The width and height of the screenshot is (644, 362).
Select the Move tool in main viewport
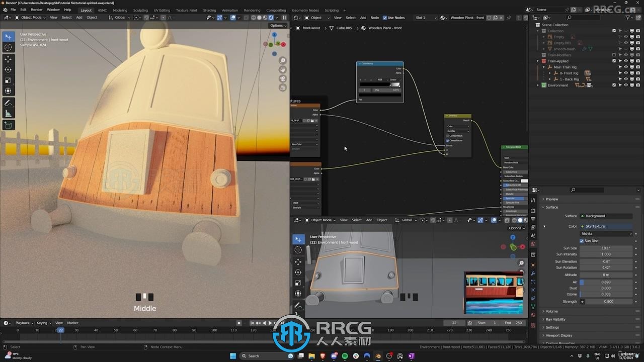pos(8,59)
